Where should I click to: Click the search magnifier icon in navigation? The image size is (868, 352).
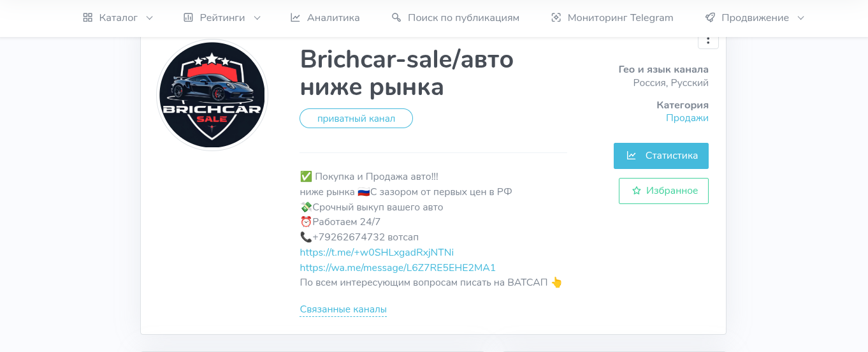[x=396, y=18]
